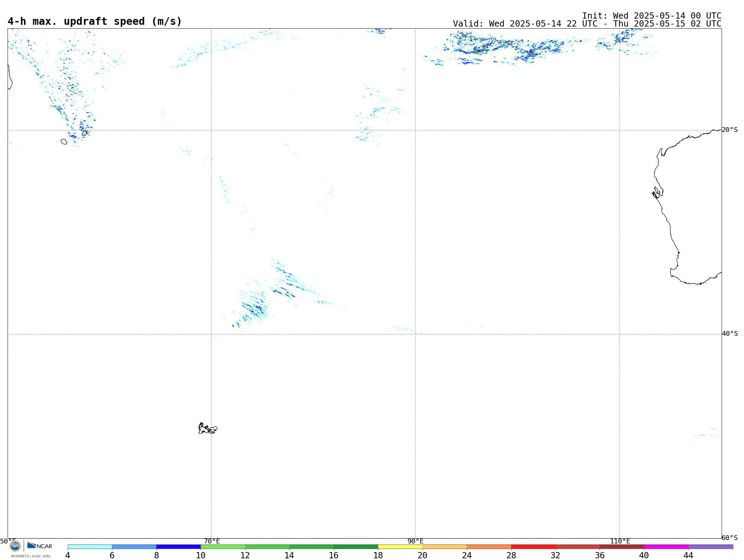Click the Kerguelen Islands outline near 70°E
Screen dimensions: 744x560
208,428
